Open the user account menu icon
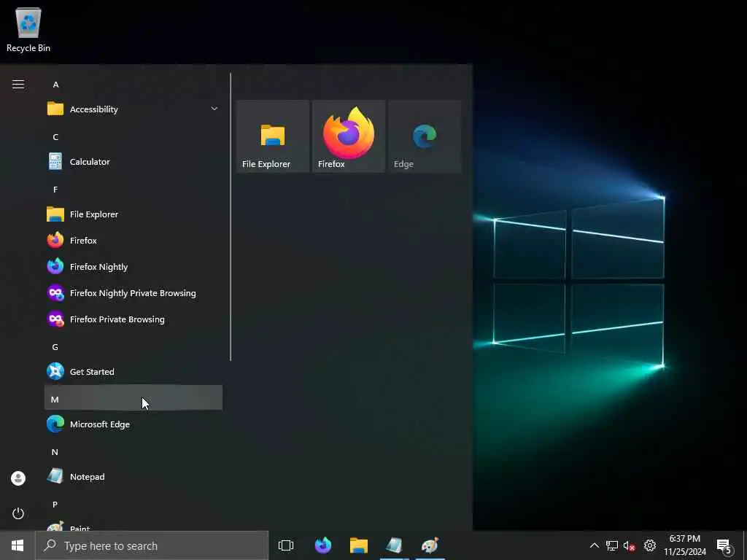Viewport: 747px width, 560px height. pos(18,478)
